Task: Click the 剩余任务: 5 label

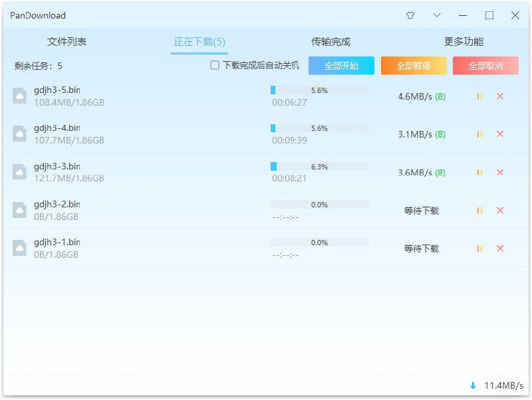Action: (x=39, y=66)
